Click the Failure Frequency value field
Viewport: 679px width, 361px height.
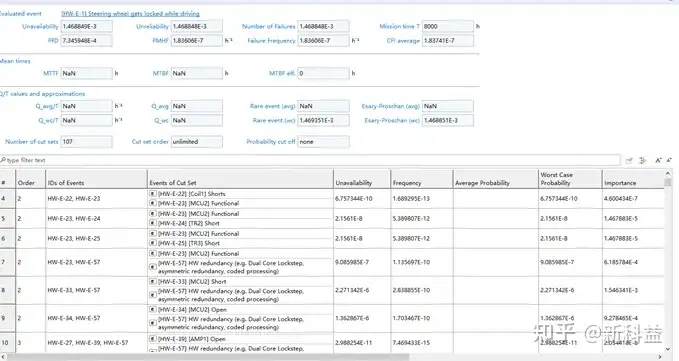[323, 41]
